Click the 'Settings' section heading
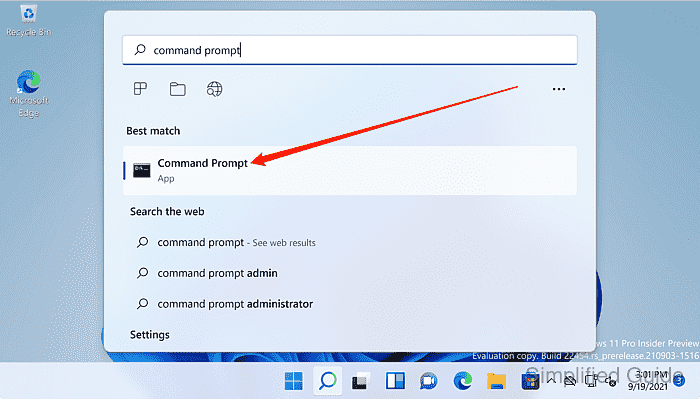 coord(150,335)
